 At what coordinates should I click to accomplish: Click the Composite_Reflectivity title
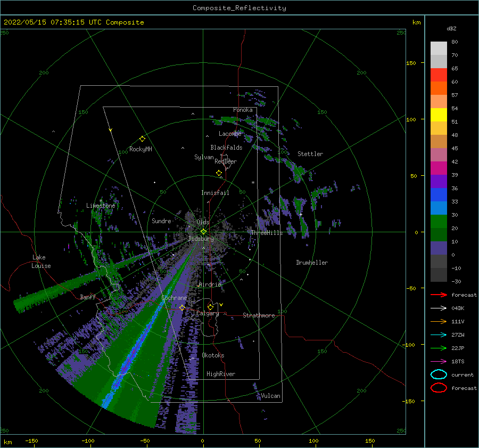[240, 8]
